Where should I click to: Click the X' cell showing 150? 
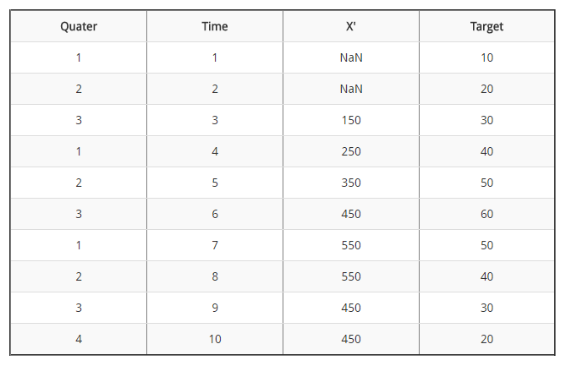[x=351, y=120]
